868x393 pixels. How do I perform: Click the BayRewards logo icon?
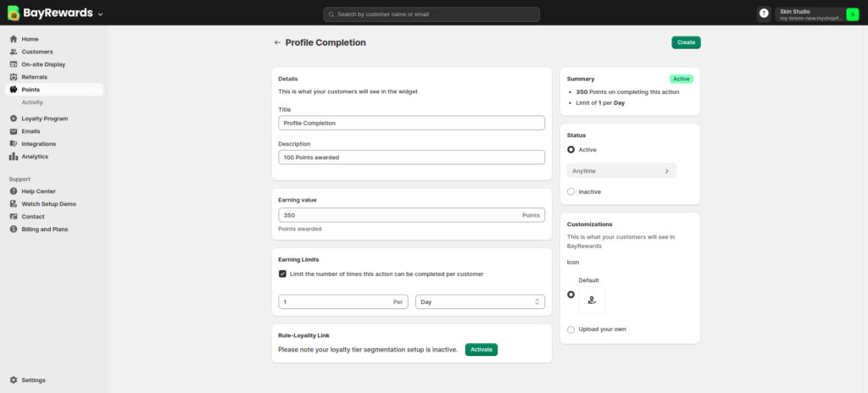(x=14, y=14)
